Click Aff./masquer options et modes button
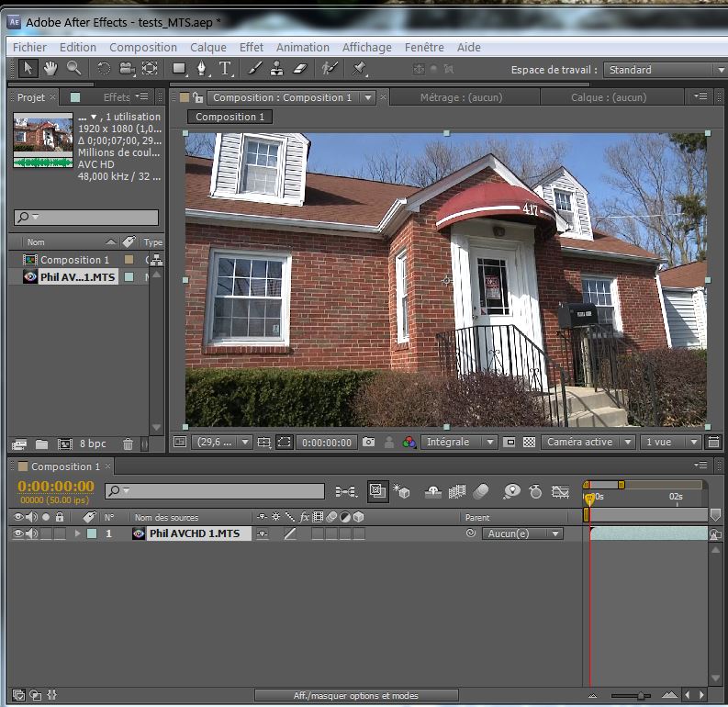The width and height of the screenshot is (728, 707). point(355,695)
